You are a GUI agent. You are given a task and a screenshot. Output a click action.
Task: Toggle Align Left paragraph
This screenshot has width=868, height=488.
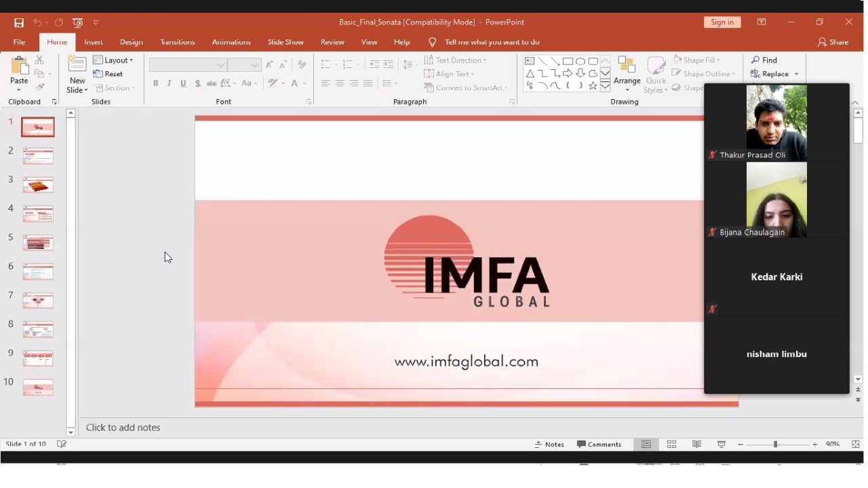click(325, 83)
